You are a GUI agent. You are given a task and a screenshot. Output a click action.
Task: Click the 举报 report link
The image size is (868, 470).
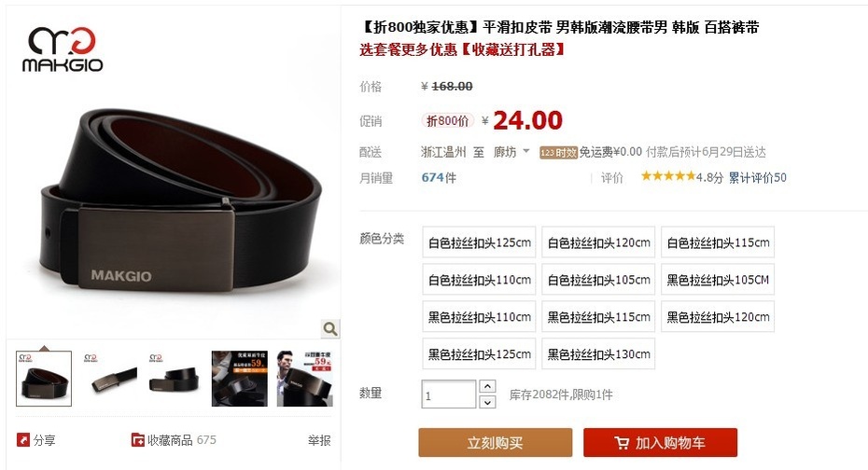(x=319, y=440)
